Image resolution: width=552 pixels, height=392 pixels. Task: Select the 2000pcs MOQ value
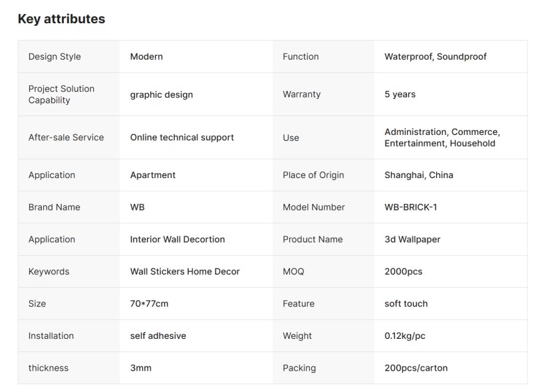(x=403, y=272)
